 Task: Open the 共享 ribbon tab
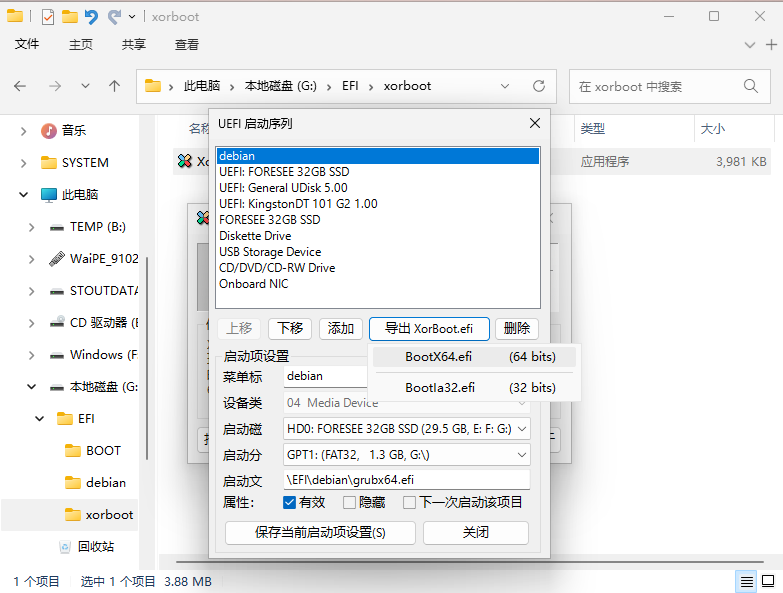[133, 44]
